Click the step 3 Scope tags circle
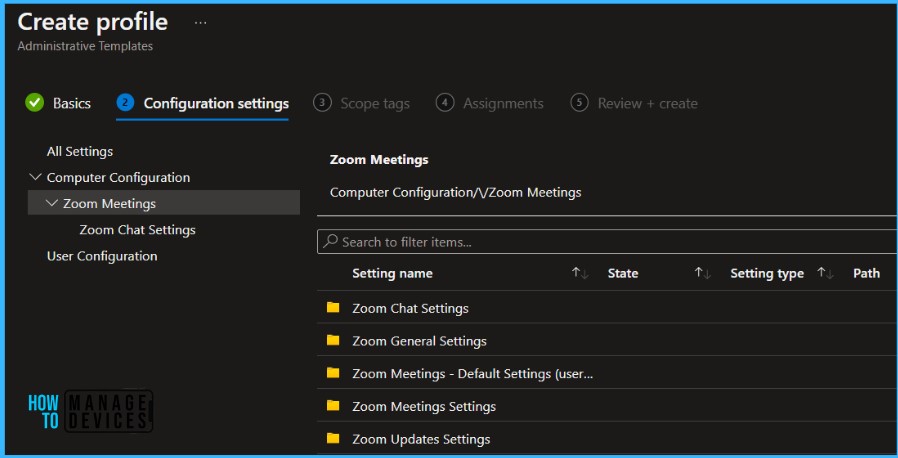Viewport: 898px width, 458px height. (x=322, y=103)
